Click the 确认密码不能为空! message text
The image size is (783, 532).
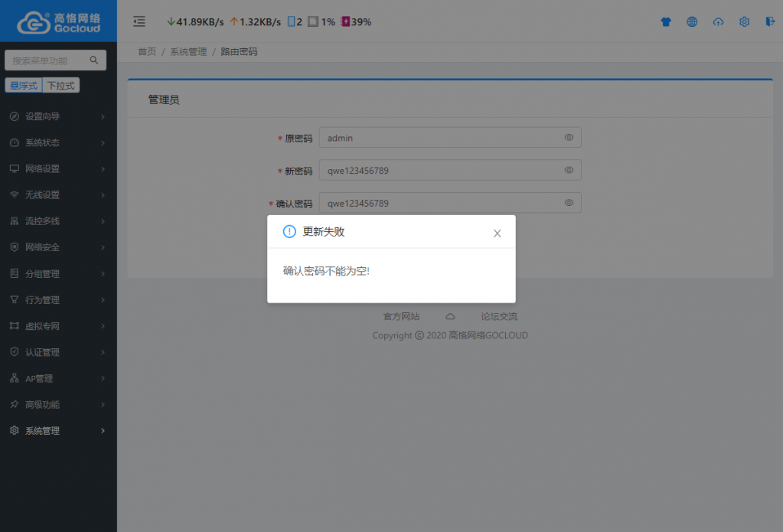[x=326, y=271]
